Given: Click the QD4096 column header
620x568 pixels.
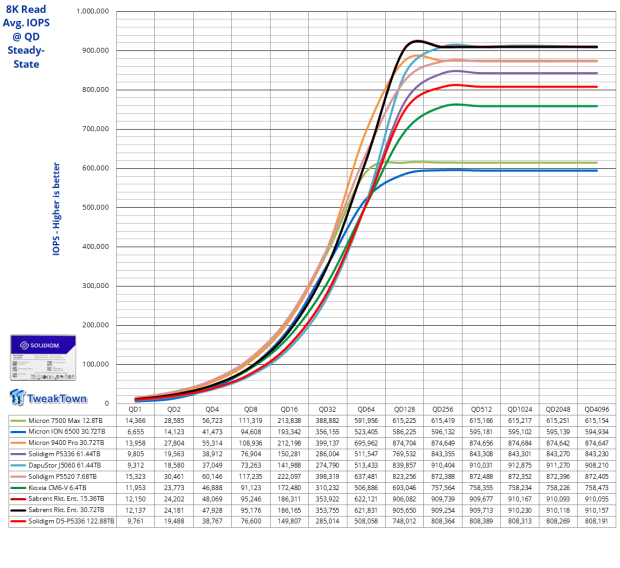Looking at the screenshot, I should pos(597,409).
